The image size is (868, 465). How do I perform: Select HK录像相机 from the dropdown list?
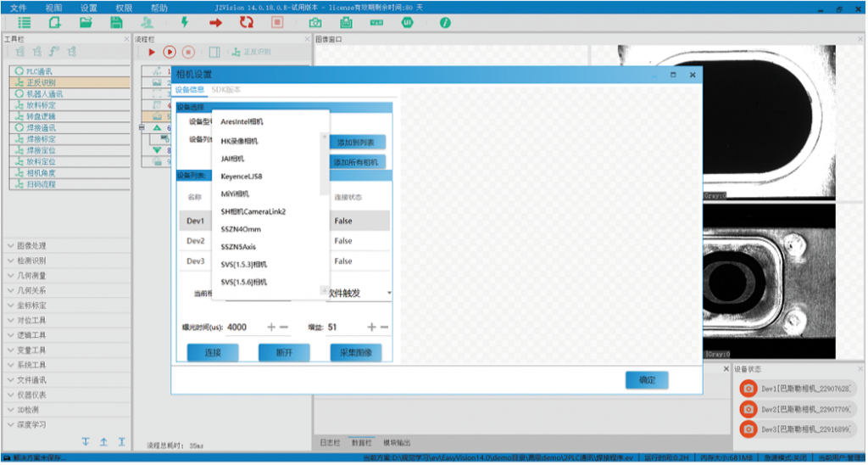click(239, 142)
